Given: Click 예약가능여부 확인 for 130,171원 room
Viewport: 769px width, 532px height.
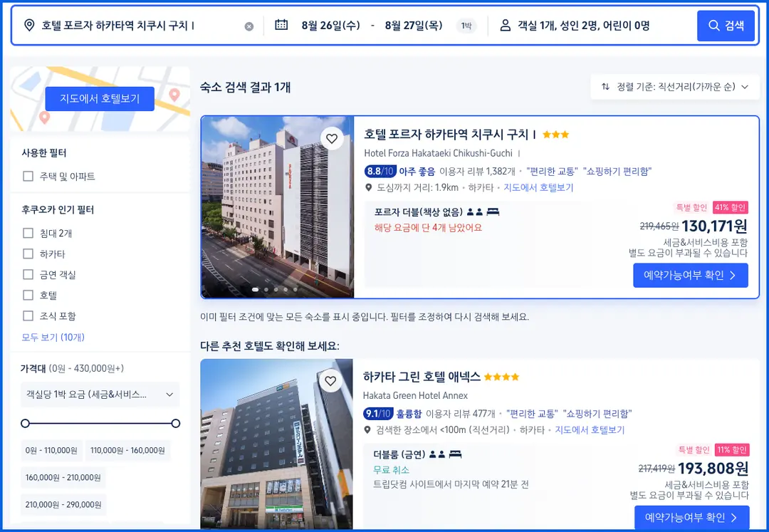Looking at the screenshot, I should [x=691, y=275].
